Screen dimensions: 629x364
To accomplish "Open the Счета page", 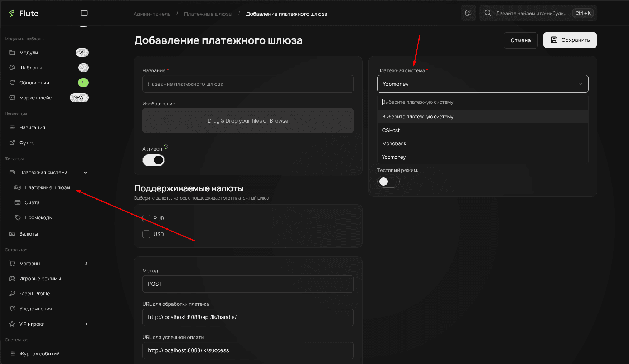I will (32, 202).
